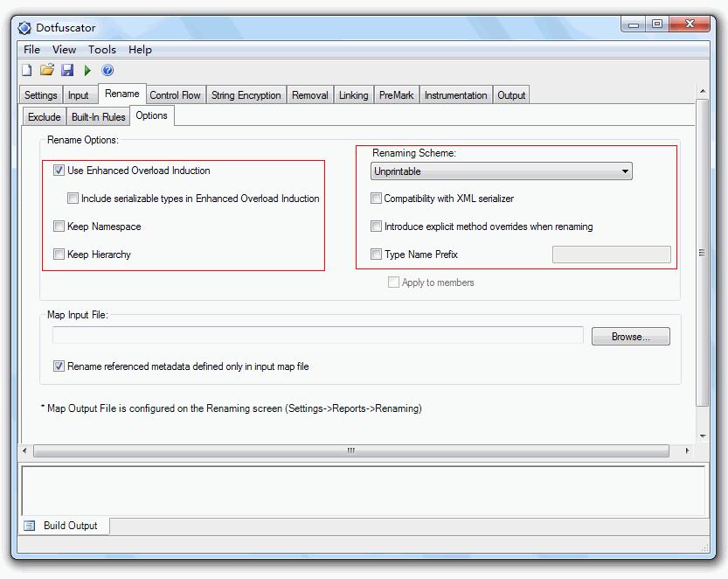Check the Type Name Prefix option
Viewport: 728px width, 579px height.
(376, 255)
